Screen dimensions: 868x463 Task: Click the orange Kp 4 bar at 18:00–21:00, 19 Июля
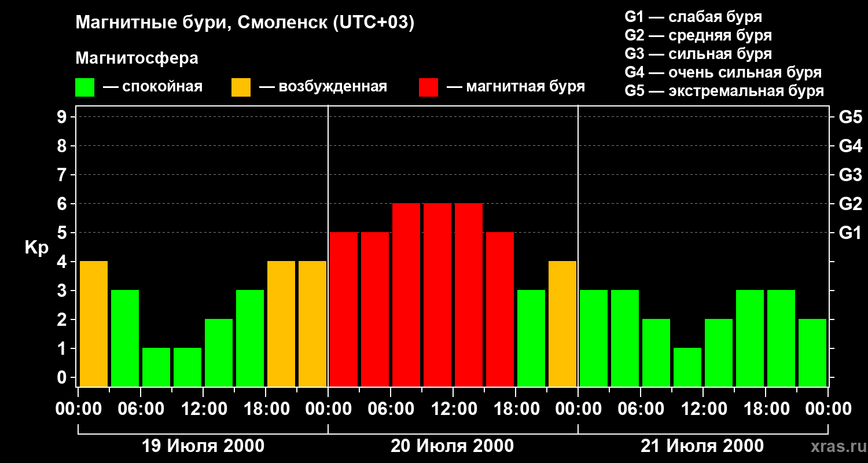tap(281, 324)
